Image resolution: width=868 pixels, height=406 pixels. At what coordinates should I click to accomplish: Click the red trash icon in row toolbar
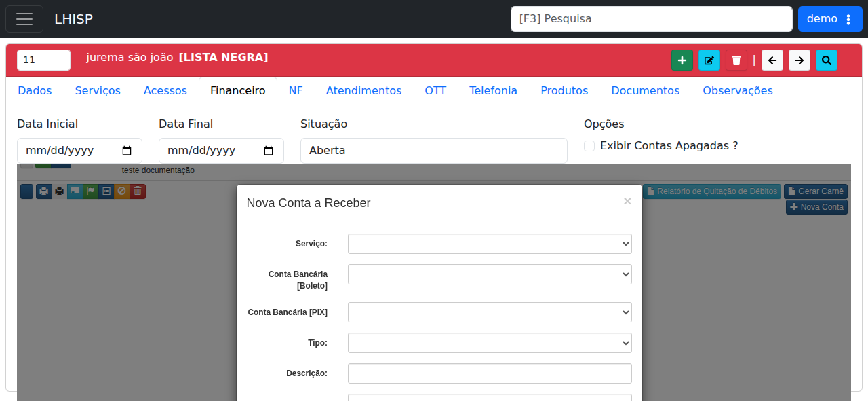point(138,191)
